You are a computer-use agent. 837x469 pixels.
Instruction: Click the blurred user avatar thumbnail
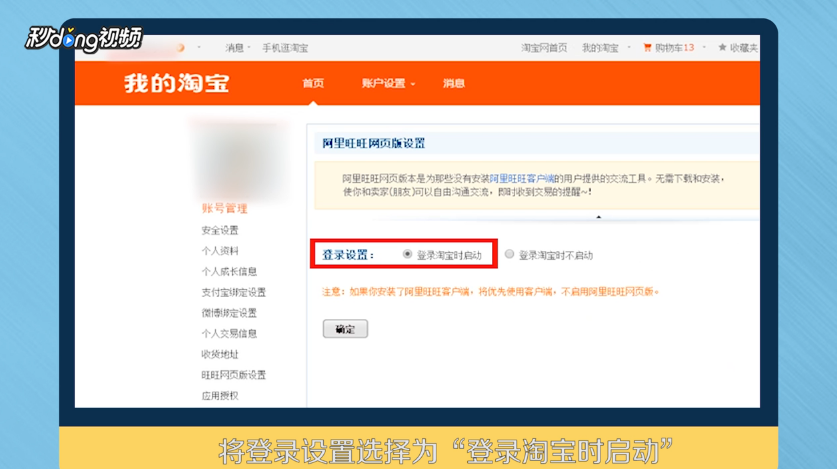[x=240, y=161]
